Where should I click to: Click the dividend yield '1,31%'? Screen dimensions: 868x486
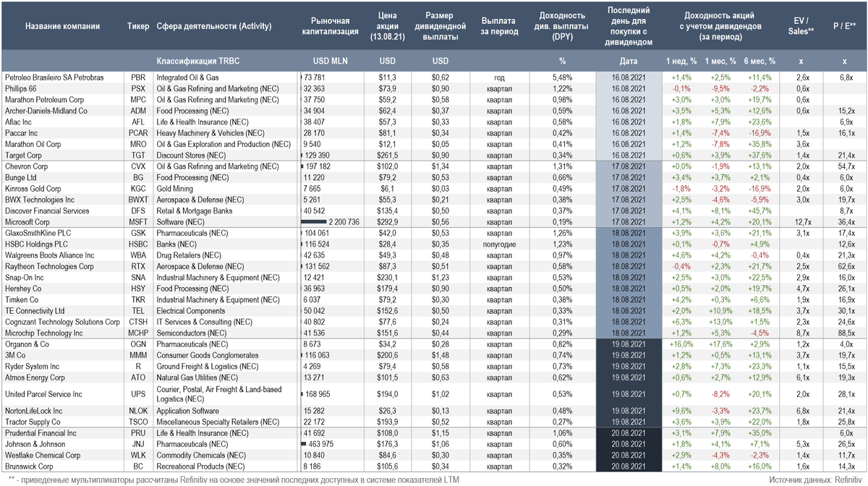(562, 166)
